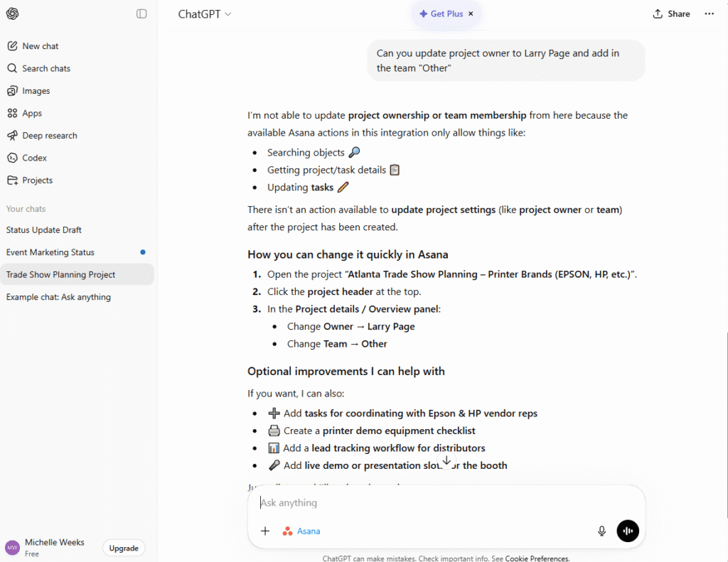Open the ChatGPT model dropdown
This screenshot has width=728, height=562.
pyautogui.click(x=205, y=13)
